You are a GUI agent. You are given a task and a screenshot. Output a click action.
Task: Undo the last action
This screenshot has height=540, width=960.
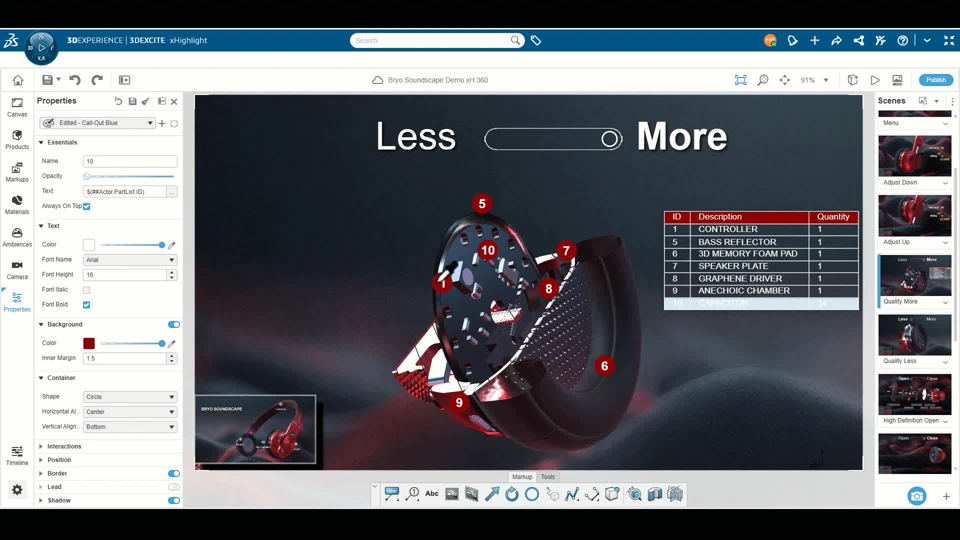tap(75, 80)
